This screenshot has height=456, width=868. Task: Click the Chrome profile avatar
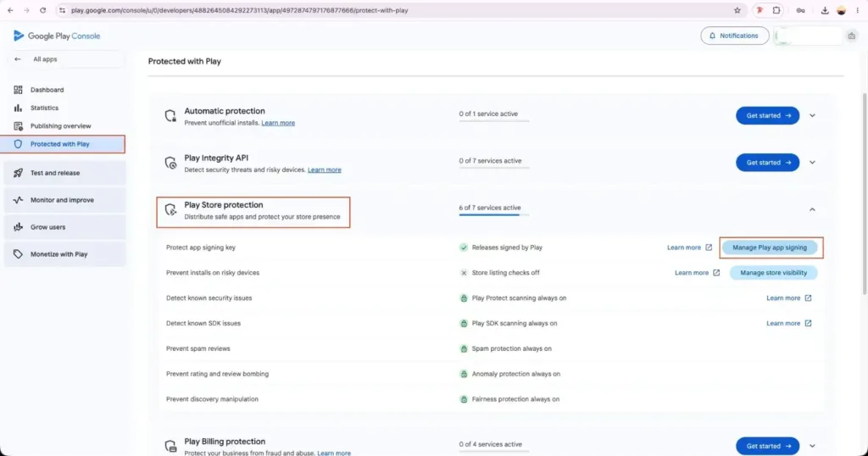(x=842, y=10)
